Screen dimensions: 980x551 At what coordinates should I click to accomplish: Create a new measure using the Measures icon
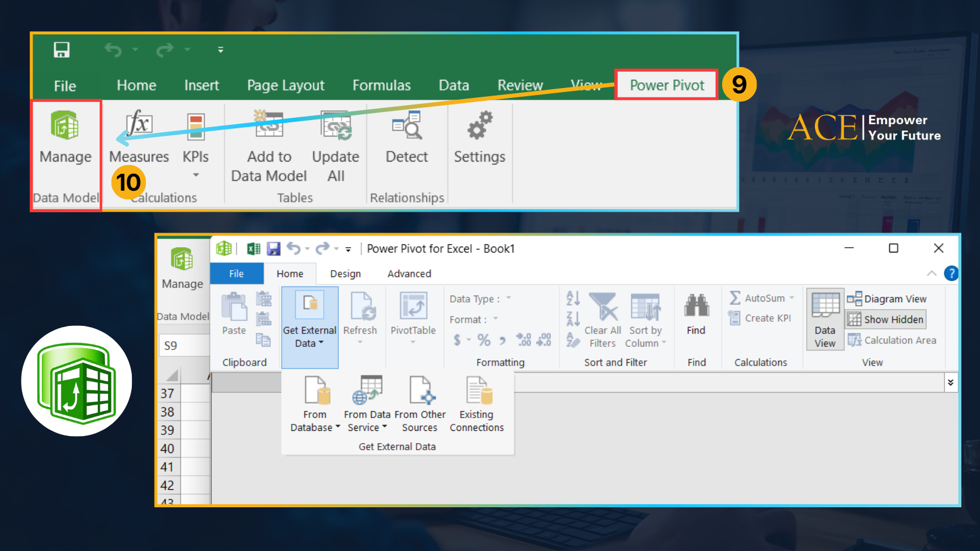[x=138, y=140]
